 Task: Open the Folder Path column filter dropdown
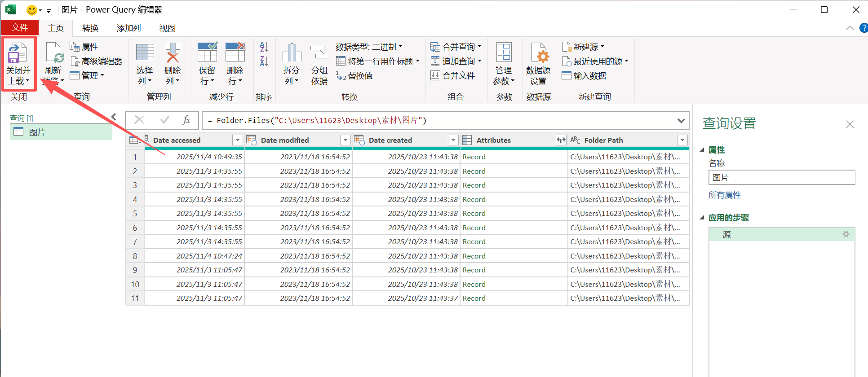coord(682,140)
